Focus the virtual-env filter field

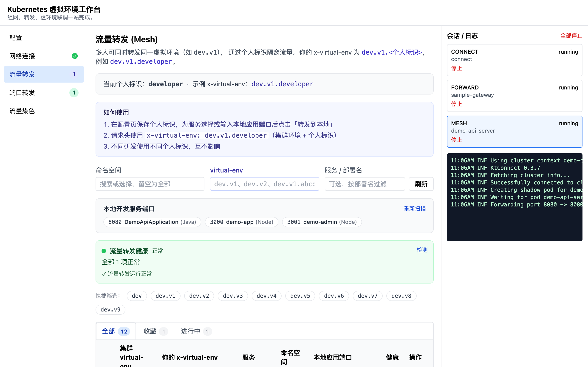pyautogui.click(x=264, y=184)
